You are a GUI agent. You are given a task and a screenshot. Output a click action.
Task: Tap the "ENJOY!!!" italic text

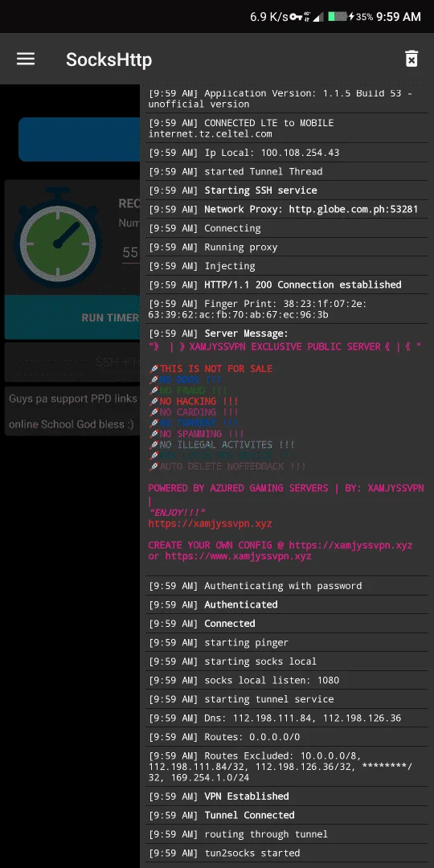pos(177,512)
